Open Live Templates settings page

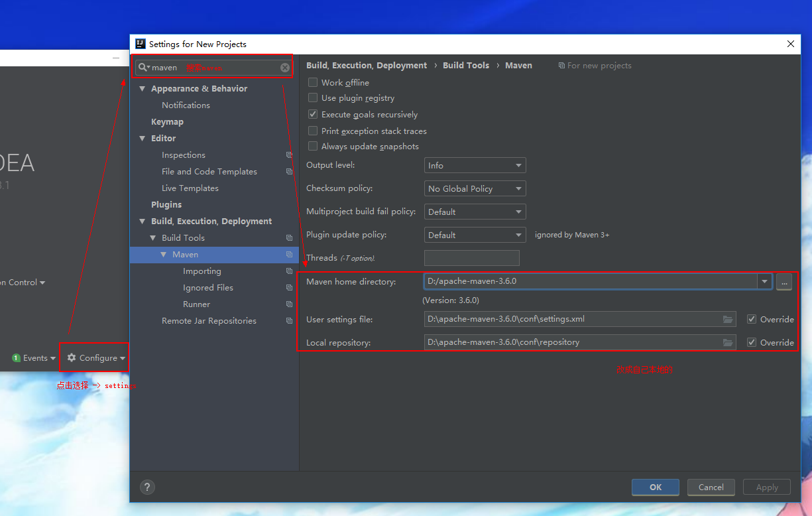pos(190,188)
